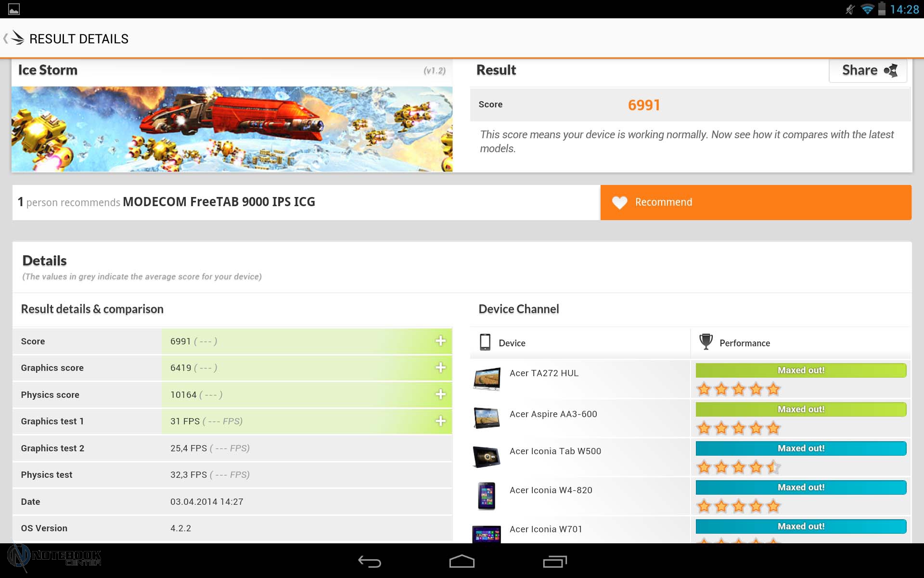Viewport: 924px width, 578px height.
Task: Open the picture notification icon in status bar
Action: point(14,9)
